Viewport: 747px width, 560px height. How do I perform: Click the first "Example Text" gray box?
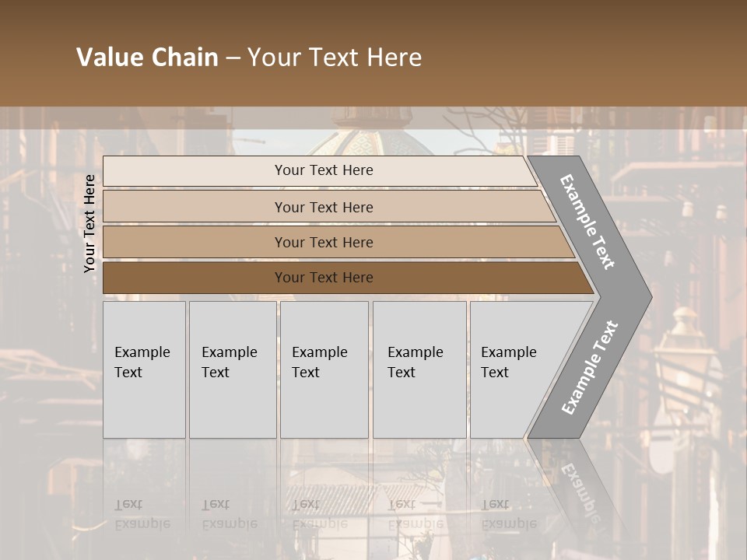144,369
